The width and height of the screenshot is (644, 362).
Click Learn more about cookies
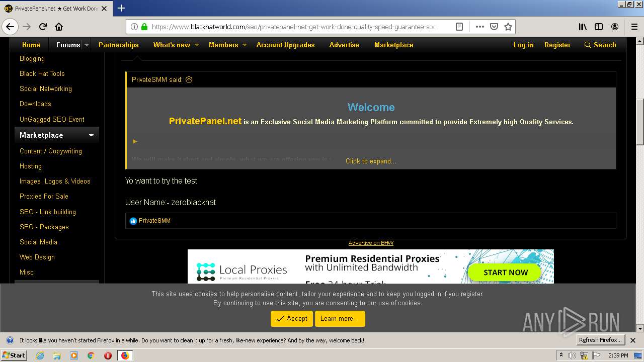pos(340,319)
